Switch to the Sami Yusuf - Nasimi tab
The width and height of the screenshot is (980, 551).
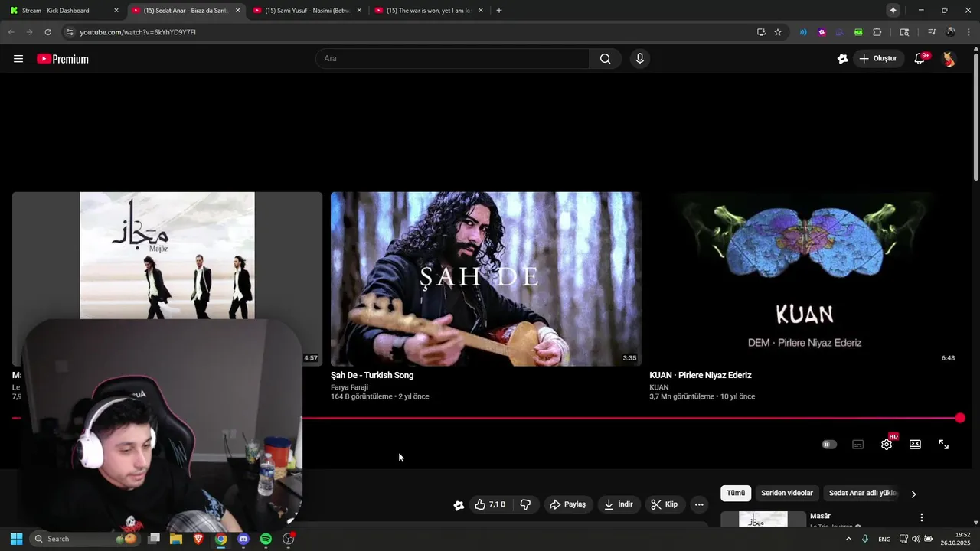307,11
